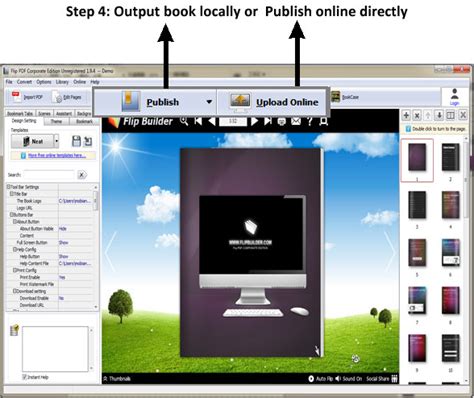Move page down with the down arrow icon

[439, 115]
